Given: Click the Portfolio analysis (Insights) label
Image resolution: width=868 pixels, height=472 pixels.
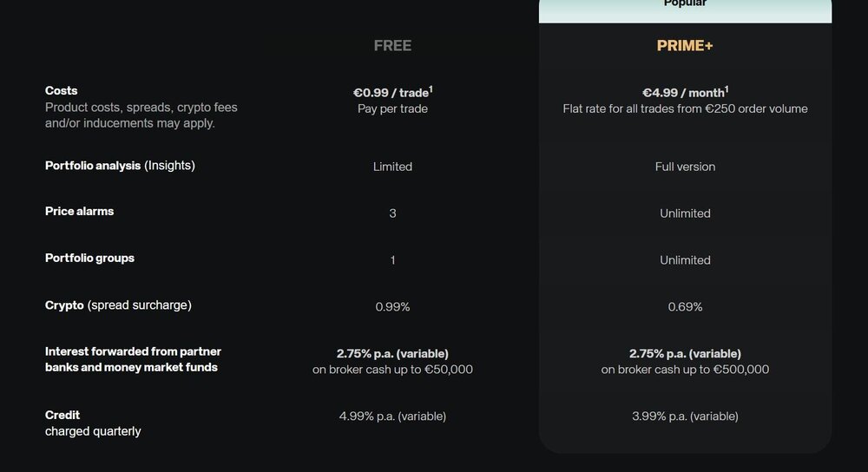Looking at the screenshot, I should (120, 166).
